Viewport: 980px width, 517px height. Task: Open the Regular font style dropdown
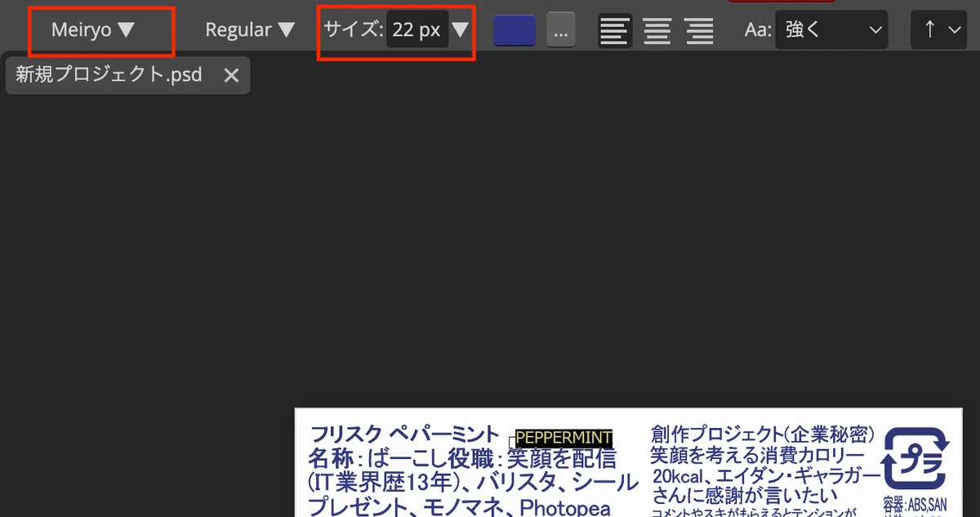(x=249, y=30)
